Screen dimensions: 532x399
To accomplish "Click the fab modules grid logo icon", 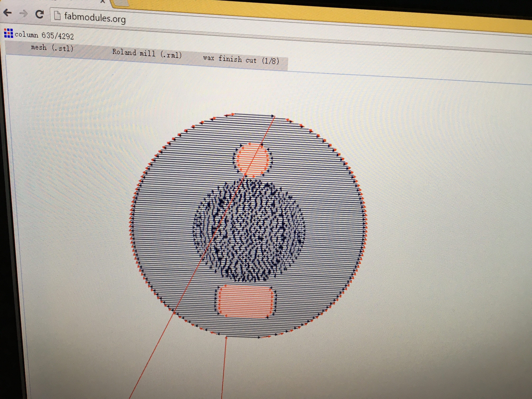I will pyautogui.click(x=9, y=33).
